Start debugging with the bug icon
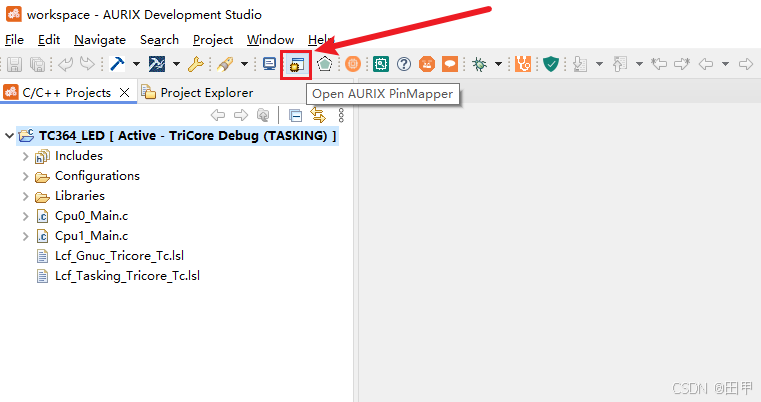This screenshot has height=402, width=761. coord(480,64)
